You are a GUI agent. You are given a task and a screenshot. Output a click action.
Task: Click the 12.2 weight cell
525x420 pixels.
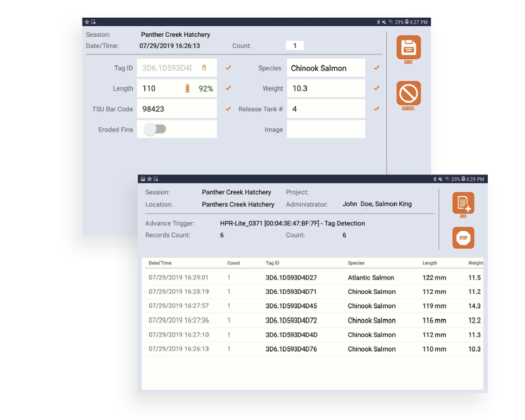pyautogui.click(x=474, y=320)
